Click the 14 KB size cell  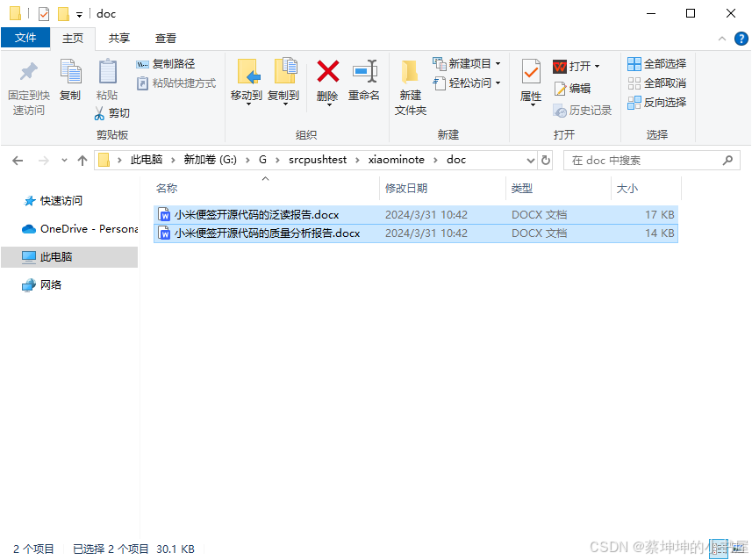[x=660, y=233]
